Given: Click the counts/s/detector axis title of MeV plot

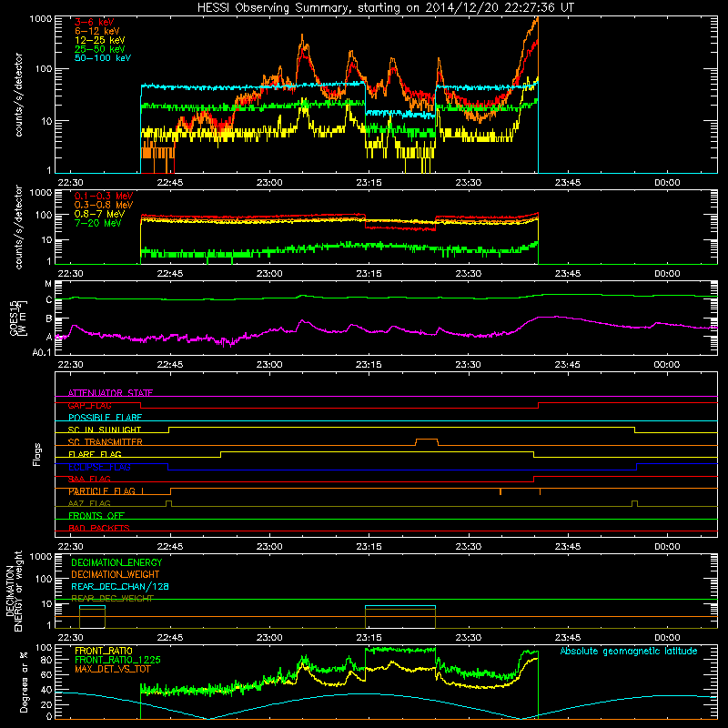Looking at the screenshot, I should pos(18,227).
